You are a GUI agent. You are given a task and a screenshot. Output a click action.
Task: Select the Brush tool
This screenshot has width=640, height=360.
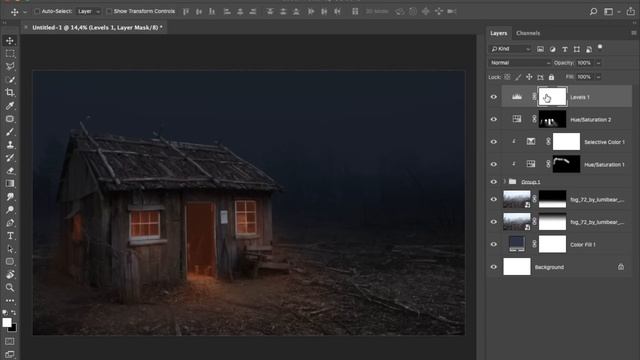[x=10, y=132]
